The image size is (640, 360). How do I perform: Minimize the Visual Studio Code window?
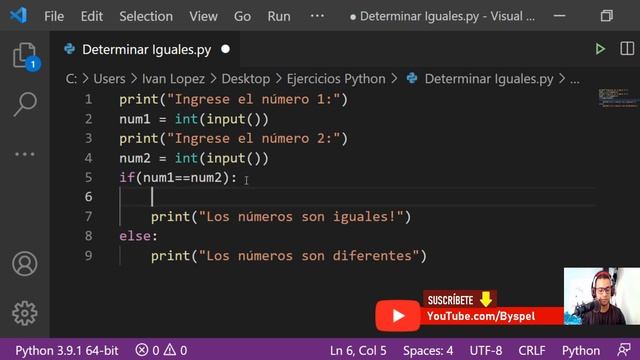click(x=560, y=16)
